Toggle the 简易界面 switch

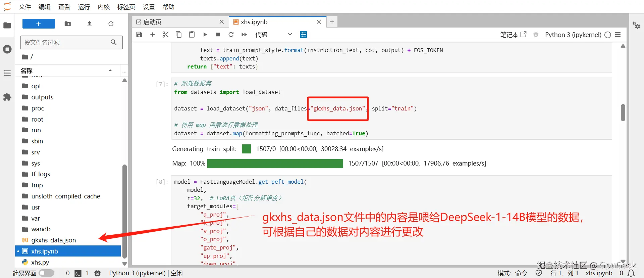point(47,273)
